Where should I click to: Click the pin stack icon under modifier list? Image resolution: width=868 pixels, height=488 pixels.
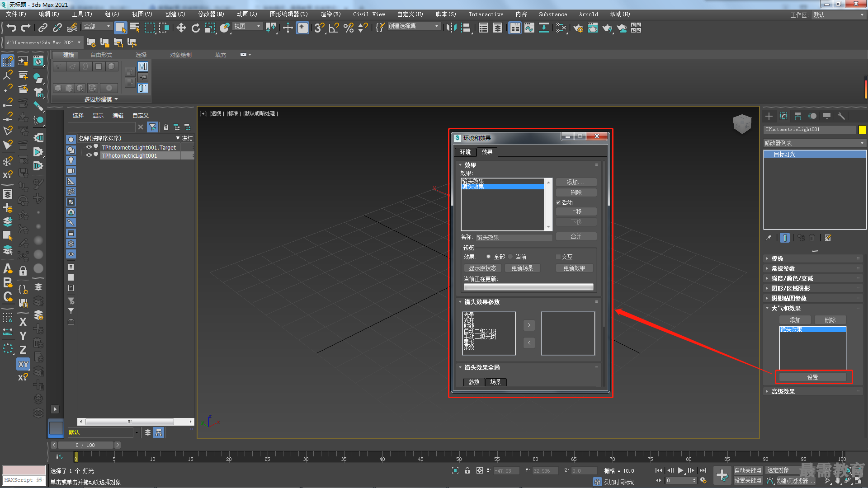(769, 238)
